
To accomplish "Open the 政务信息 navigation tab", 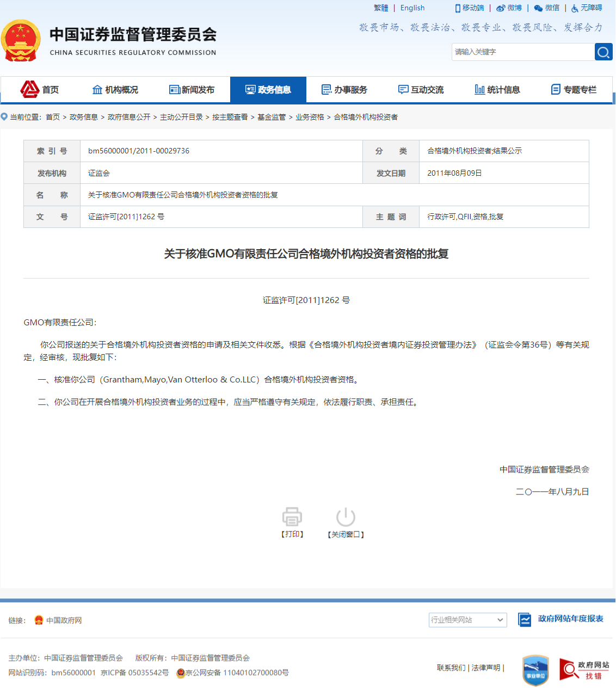I will pos(268,90).
